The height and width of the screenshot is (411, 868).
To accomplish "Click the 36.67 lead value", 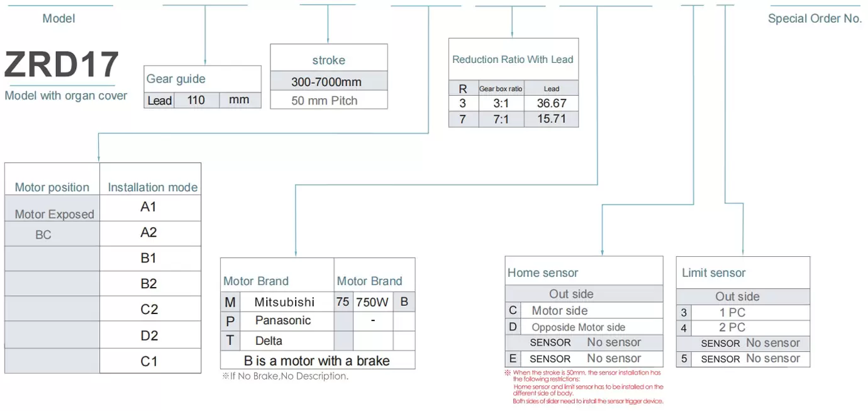I will tap(552, 103).
